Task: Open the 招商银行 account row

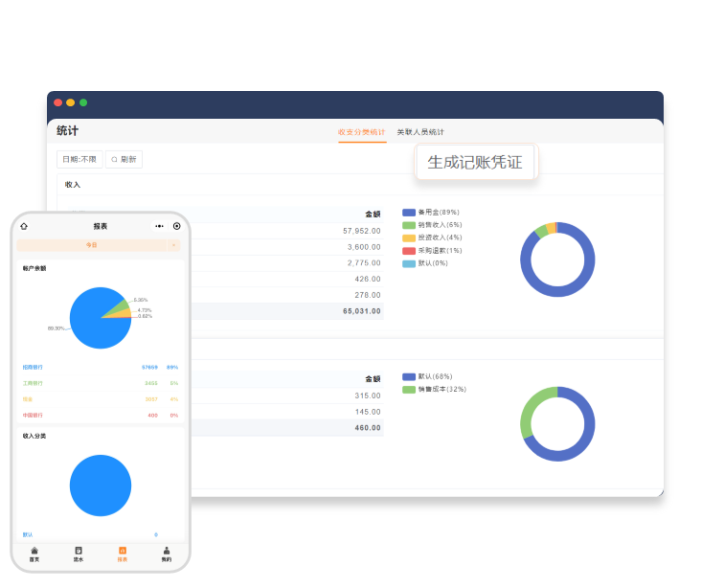Action: point(101,367)
